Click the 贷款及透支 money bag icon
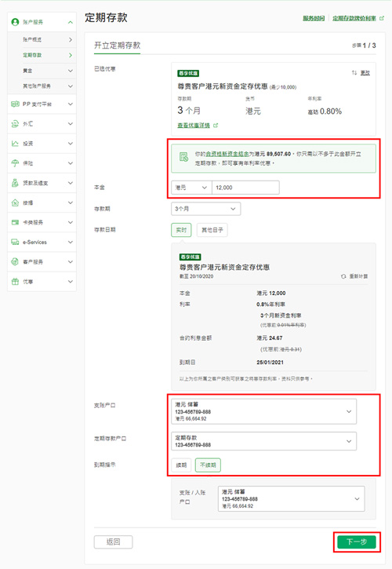 pyautogui.click(x=15, y=183)
